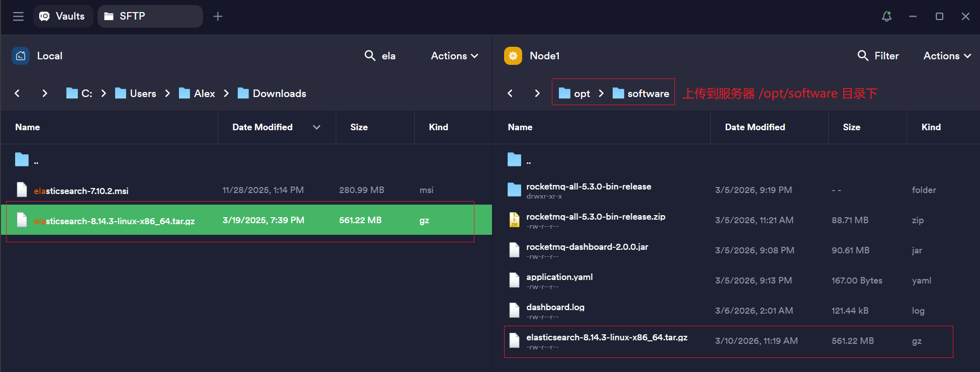Select rocketmq-dashboard-2.0.0.jar on Node1

pyautogui.click(x=586, y=247)
